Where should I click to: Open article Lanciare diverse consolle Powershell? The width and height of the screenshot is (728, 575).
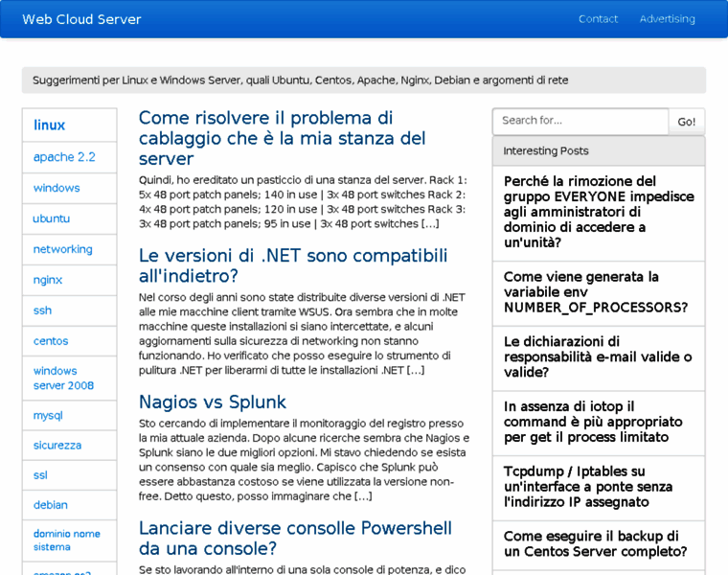(x=295, y=539)
